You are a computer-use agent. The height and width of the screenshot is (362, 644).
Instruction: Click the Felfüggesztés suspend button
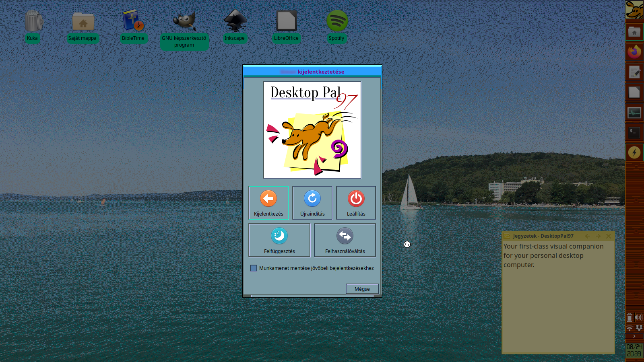click(x=279, y=240)
